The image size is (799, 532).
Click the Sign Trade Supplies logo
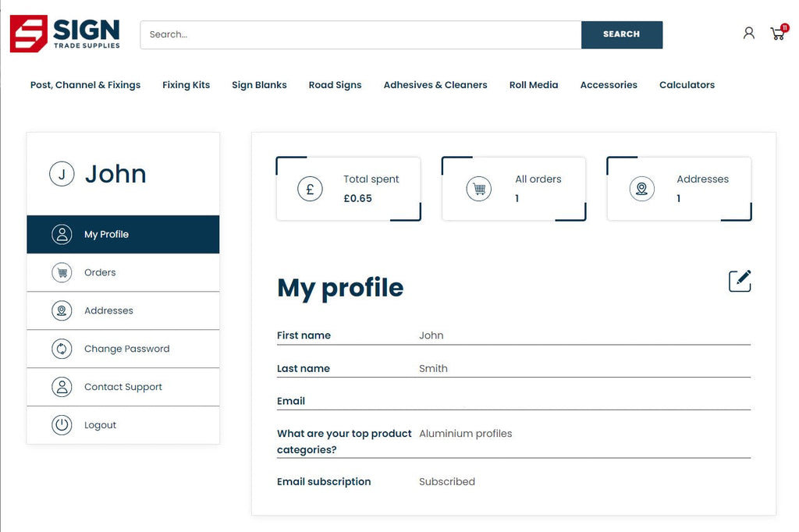(65, 33)
